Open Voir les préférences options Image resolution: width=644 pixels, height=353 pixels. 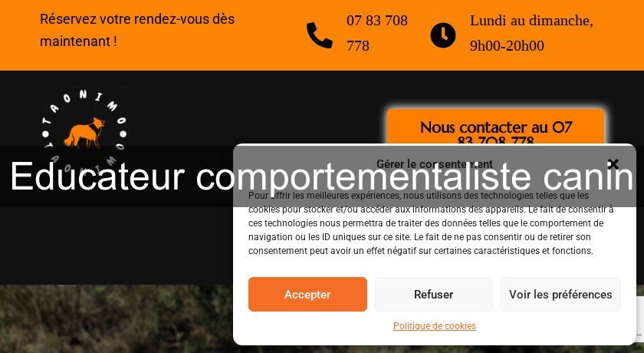tap(560, 294)
